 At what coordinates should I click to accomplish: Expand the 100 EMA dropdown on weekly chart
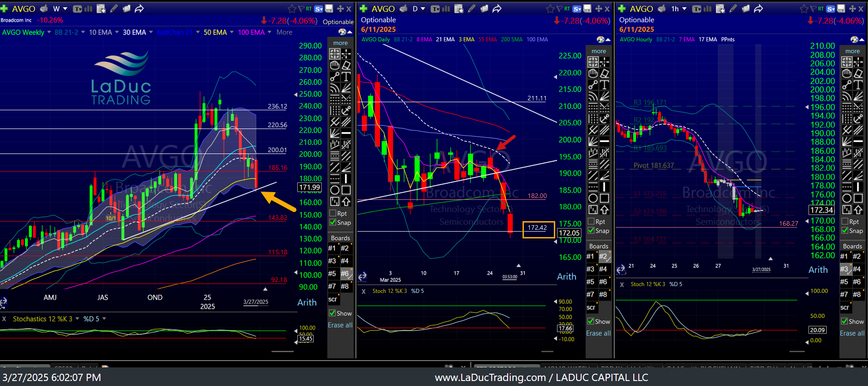point(269,32)
